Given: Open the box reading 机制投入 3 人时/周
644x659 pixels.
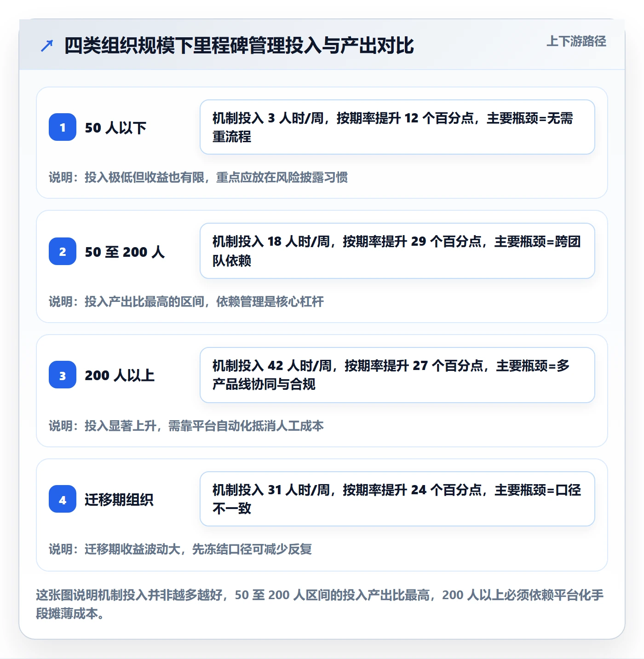Looking at the screenshot, I should coord(397,127).
